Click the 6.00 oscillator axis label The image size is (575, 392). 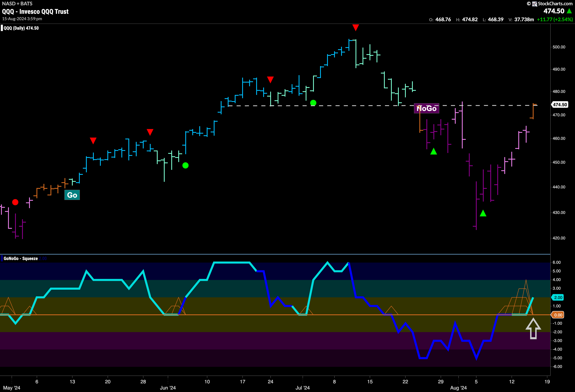(557, 262)
